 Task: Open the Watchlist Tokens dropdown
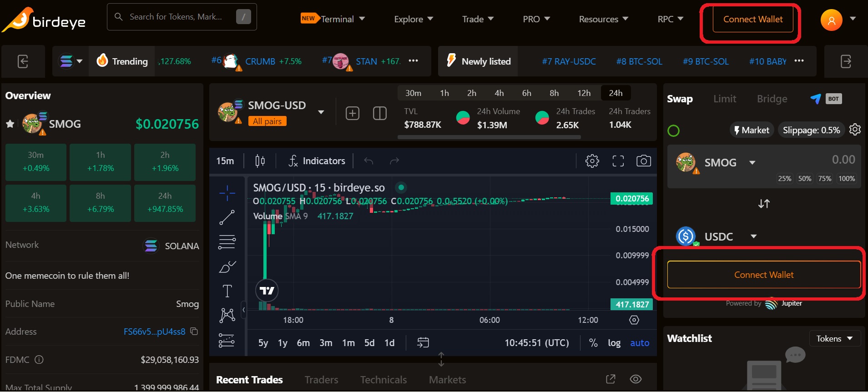tap(834, 338)
